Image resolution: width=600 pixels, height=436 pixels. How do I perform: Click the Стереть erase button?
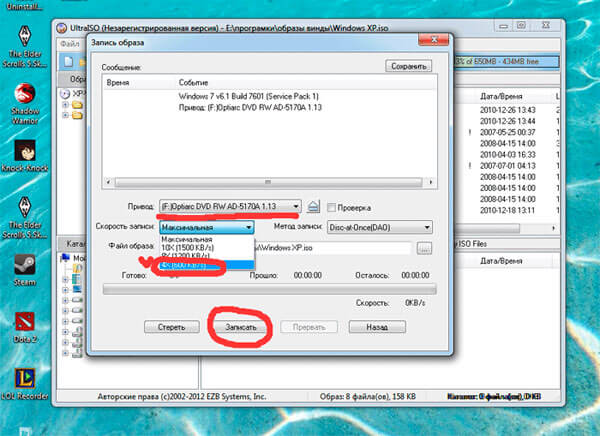pos(171,327)
